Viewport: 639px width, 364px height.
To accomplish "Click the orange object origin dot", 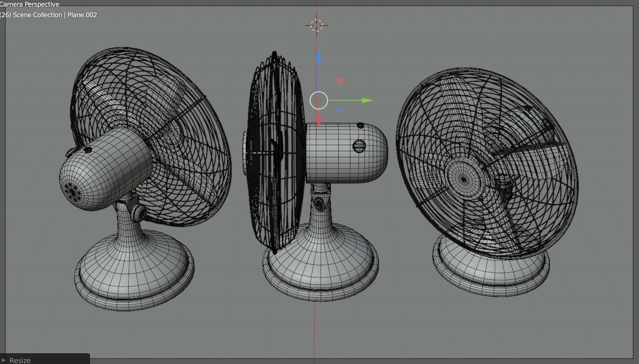I will (319, 100).
